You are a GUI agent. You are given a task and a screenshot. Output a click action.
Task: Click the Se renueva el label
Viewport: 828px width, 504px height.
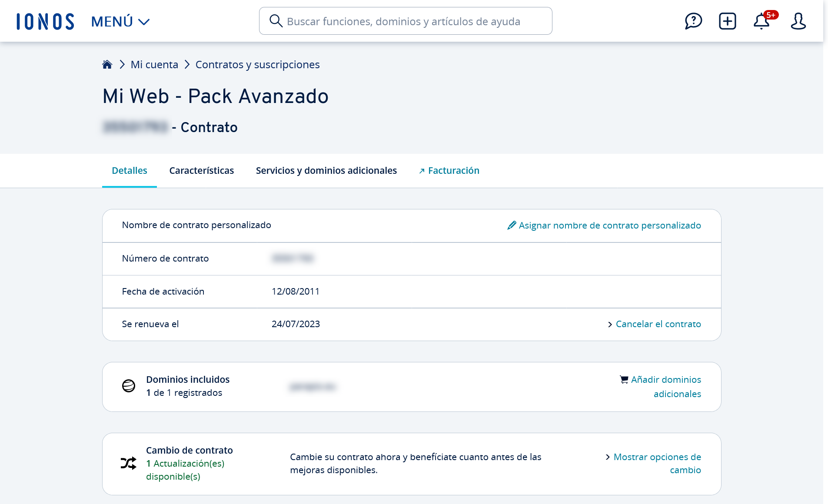click(150, 324)
